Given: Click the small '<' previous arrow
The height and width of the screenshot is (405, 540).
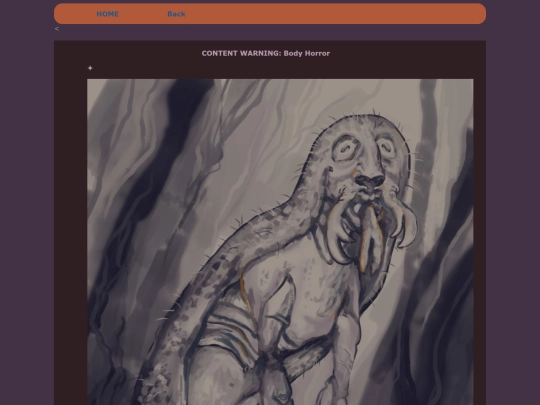Looking at the screenshot, I should point(57,29).
